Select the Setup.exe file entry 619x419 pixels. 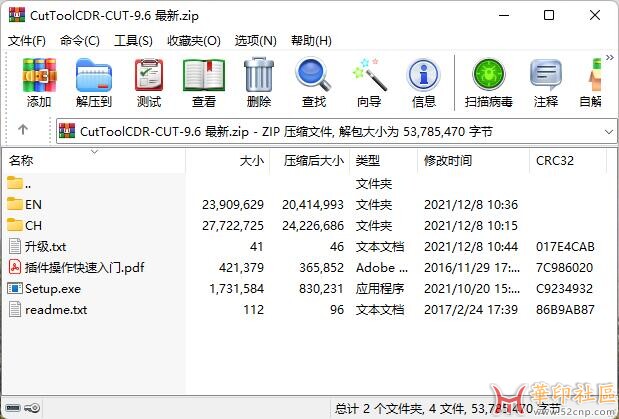pyautogui.click(x=53, y=289)
